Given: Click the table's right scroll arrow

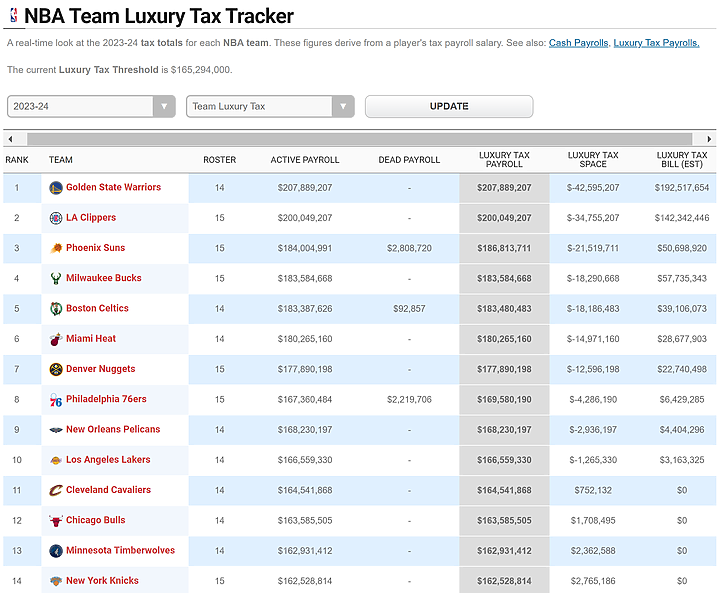Looking at the screenshot, I should click(709, 139).
